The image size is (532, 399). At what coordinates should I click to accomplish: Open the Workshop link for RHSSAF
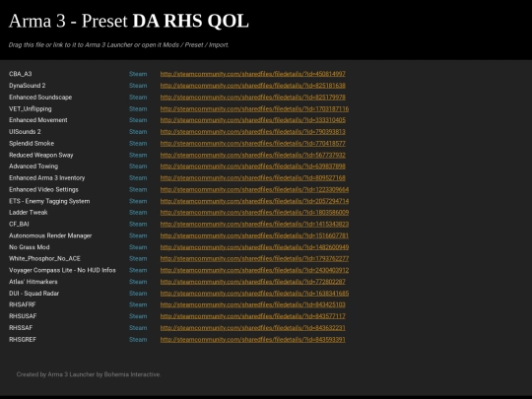click(253, 328)
